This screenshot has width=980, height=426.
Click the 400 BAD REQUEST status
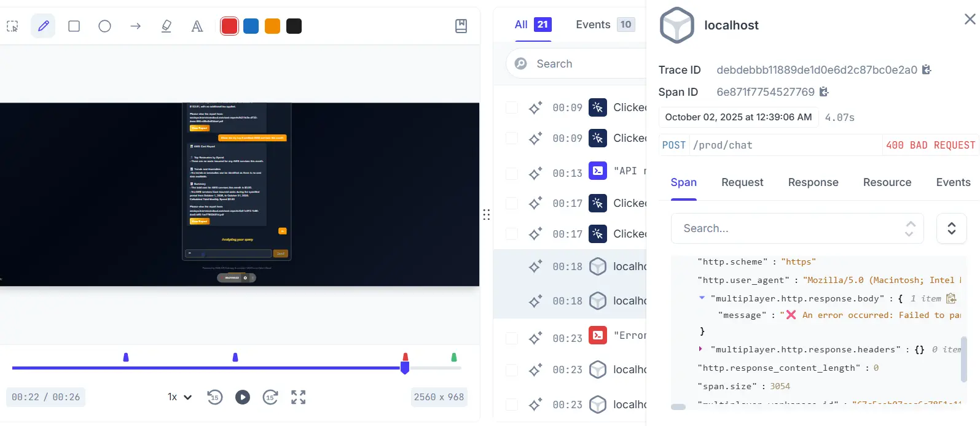pyautogui.click(x=930, y=145)
